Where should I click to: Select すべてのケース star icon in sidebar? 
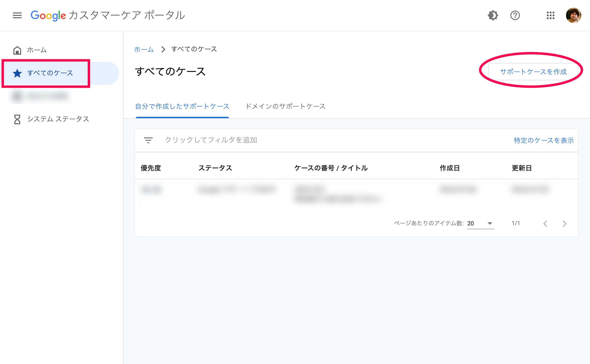pyautogui.click(x=17, y=73)
